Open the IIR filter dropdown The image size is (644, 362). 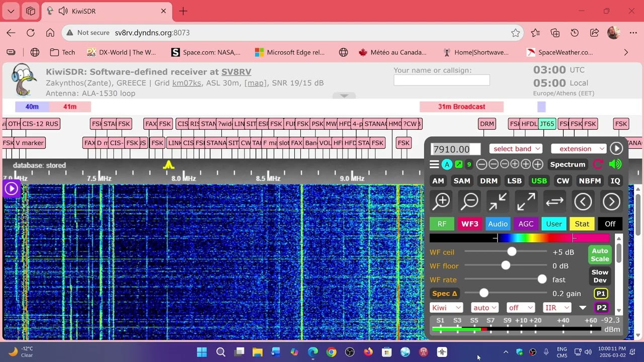(557, 308)
